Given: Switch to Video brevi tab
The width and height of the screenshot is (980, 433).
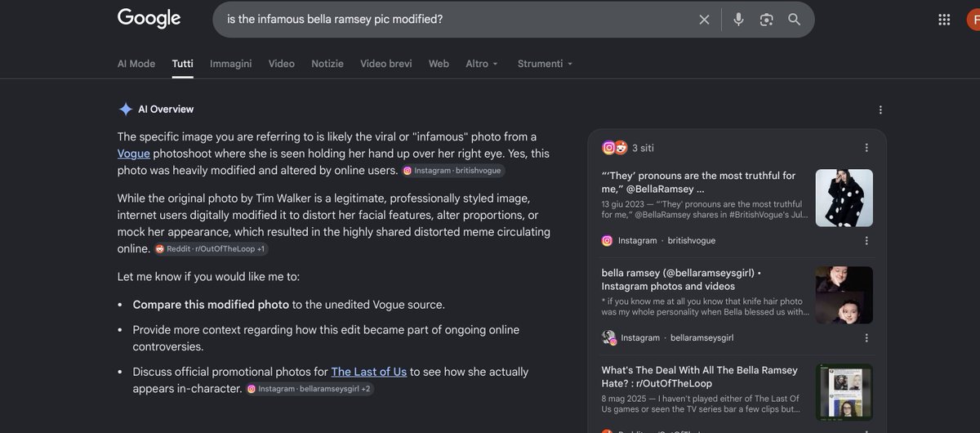Looking at the screenshot, I should tap(386, 64).
